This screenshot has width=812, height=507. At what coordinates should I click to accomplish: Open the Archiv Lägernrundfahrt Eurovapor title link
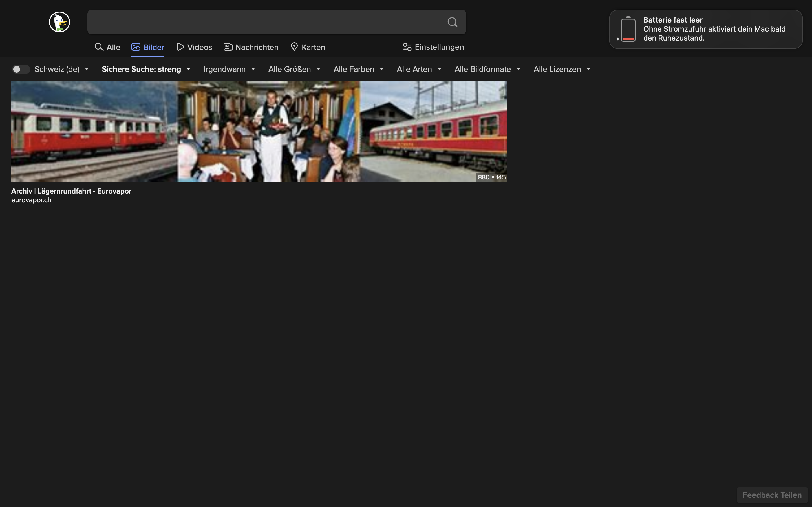(x=71, y=191)
